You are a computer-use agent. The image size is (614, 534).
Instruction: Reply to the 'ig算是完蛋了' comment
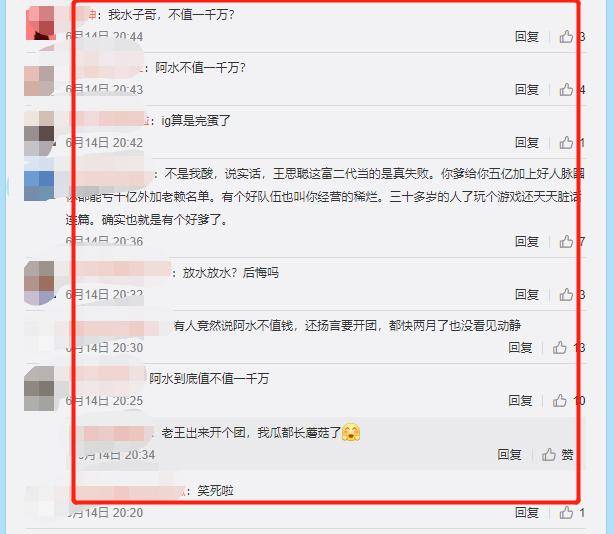527,143
